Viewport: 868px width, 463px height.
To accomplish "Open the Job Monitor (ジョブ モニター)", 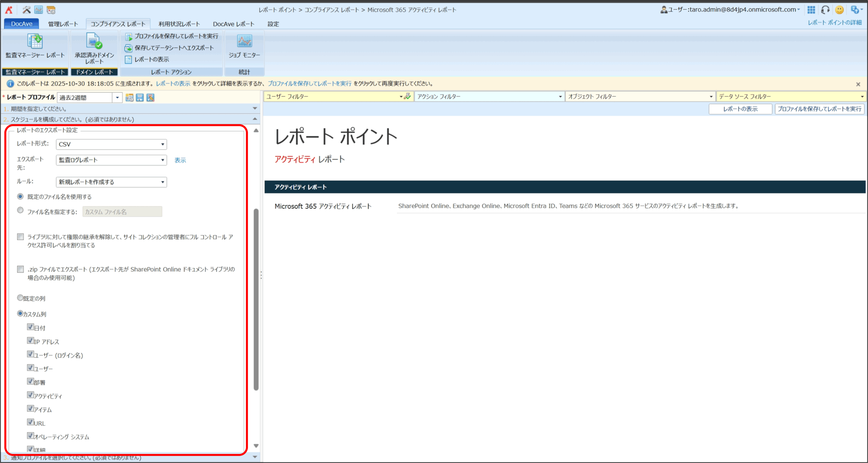I will coord(244,42).
